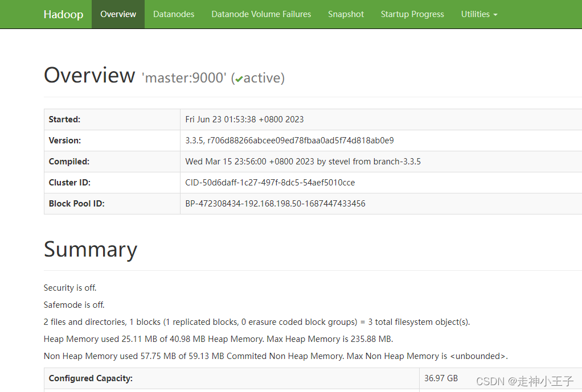Click the 'master:9000' address text

183,77
